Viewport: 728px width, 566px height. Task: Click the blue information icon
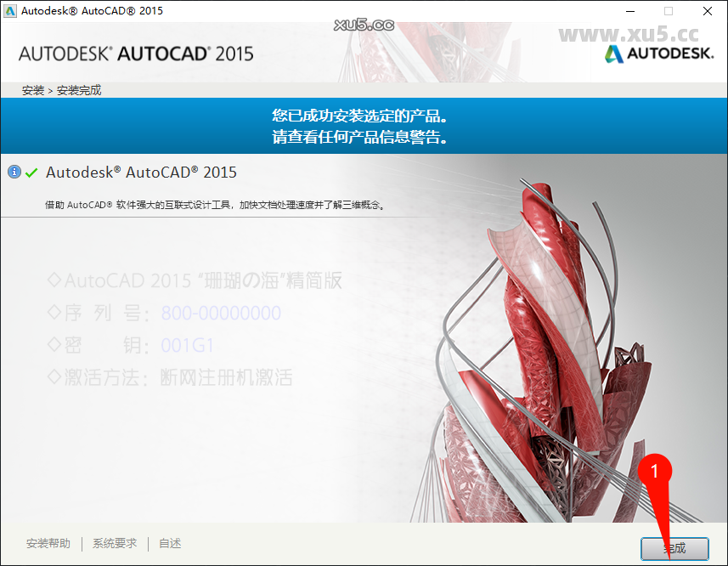point(14,172)
